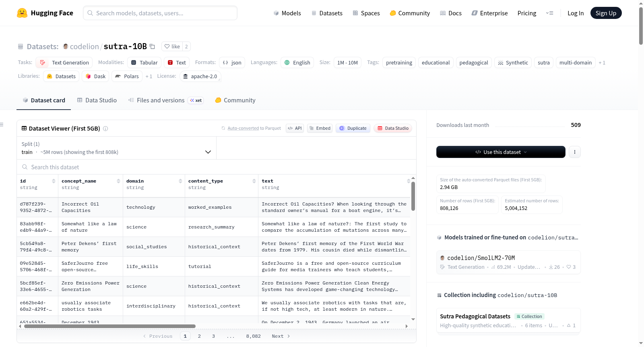This screenshot has width=644, height=347.
Task: Follow the Auto-converted link
Action: click(x=243, y=128)
